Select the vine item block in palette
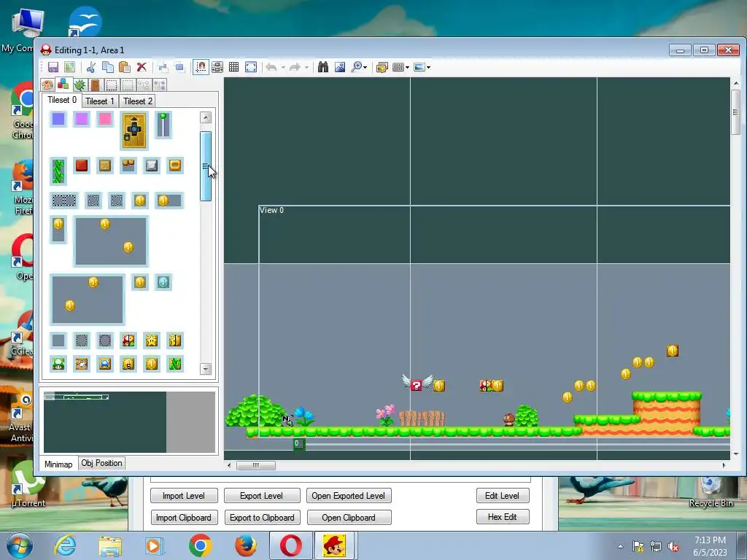The height and width of the screenshot is (560, 747). 175,364
